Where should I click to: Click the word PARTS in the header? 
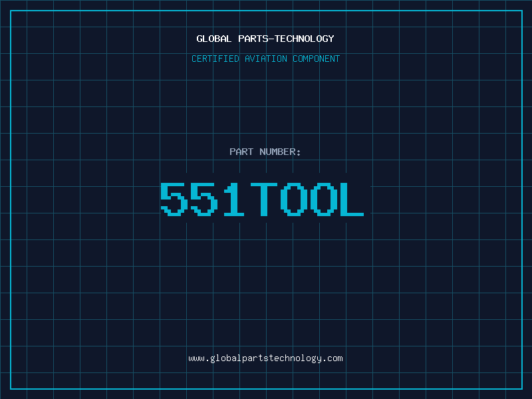[252, 39]
